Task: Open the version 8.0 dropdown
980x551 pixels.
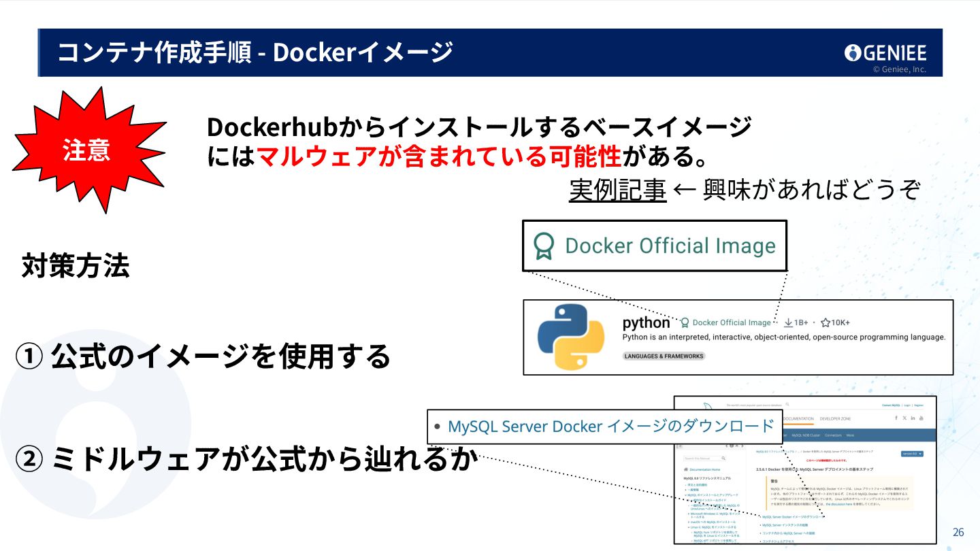Action: pos(912,454)
